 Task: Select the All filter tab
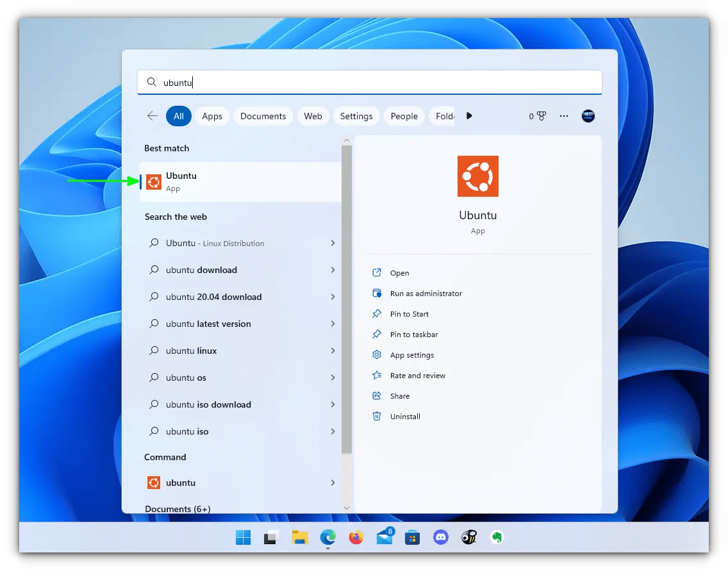pos(179,116)
